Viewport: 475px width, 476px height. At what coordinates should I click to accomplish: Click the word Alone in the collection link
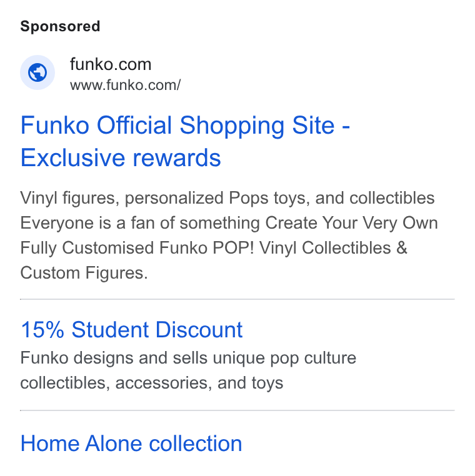(x=114, y=444)
